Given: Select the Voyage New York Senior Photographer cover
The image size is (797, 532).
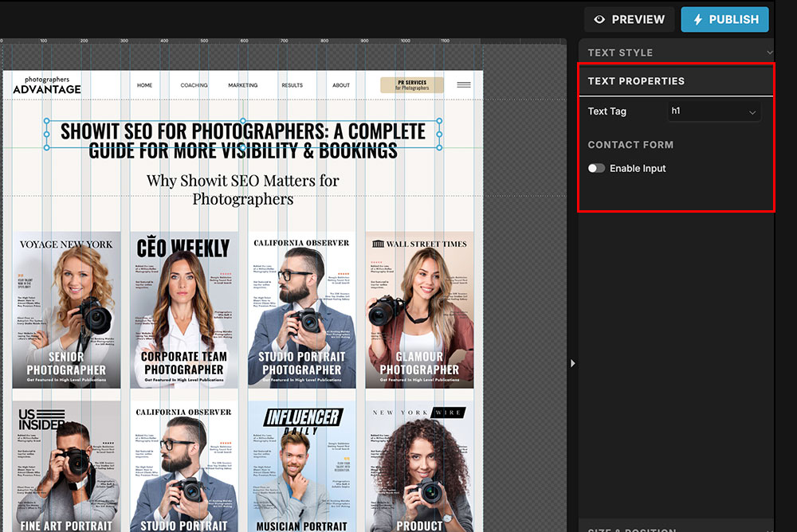Looking at the screenshot, I should [x=67, y=310].
